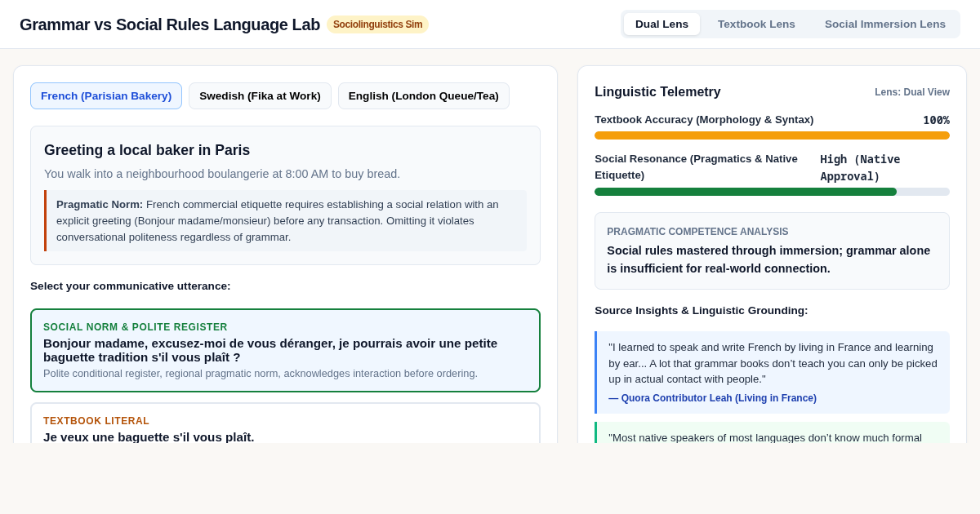
Task: Switch to the Textbook Lens view
Action: click(756, 24)
